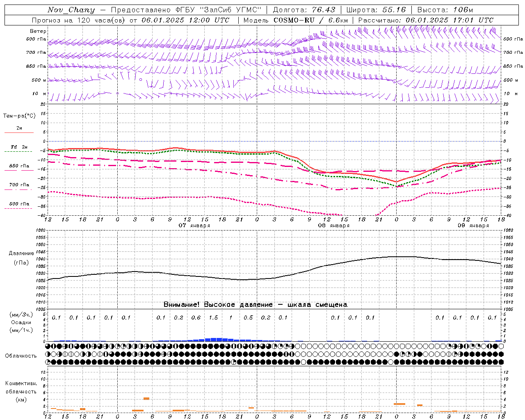
Task: Click the date label 08 января
Action: (334, 225)
